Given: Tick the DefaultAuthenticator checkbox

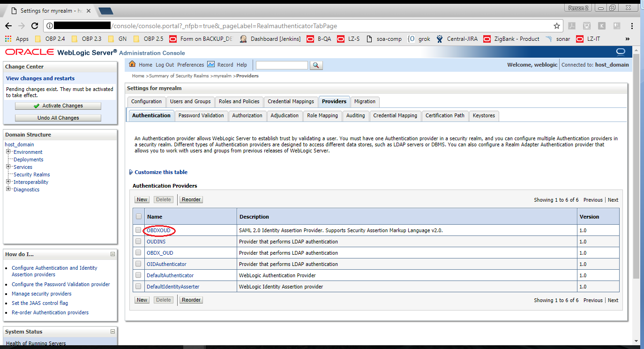Looking at the screenshot, I should 138,275.
